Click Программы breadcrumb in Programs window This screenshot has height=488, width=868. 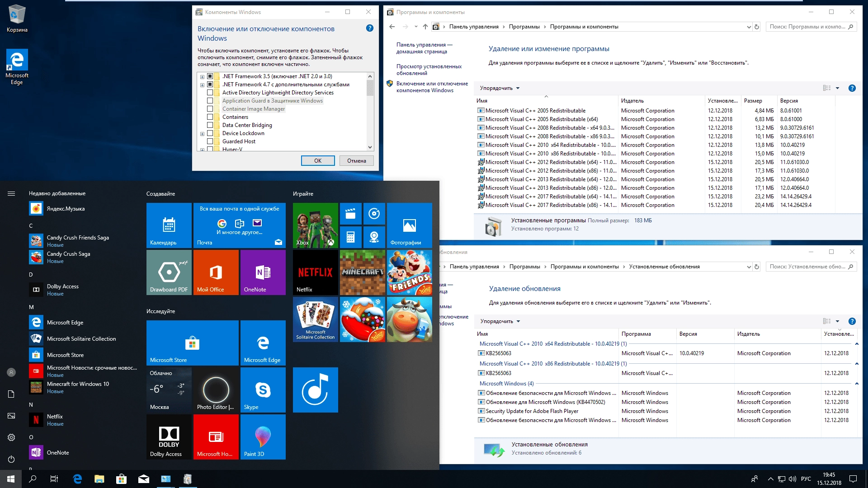pyautogui.click(x=524, y=27)
